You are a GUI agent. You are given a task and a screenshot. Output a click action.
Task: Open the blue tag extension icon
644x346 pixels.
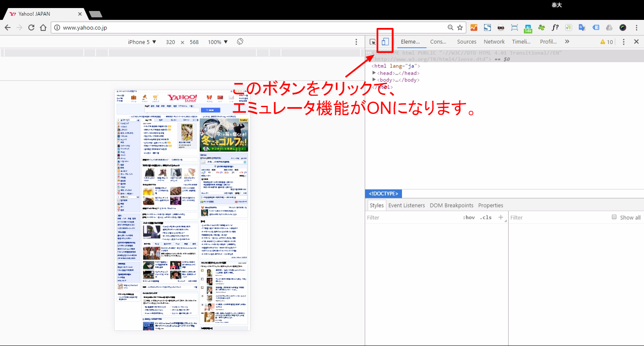pyautogui.click(x=596, y=28)
